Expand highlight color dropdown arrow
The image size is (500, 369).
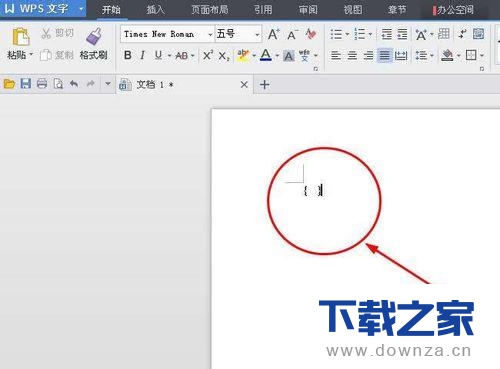click(x=254, y=56)
